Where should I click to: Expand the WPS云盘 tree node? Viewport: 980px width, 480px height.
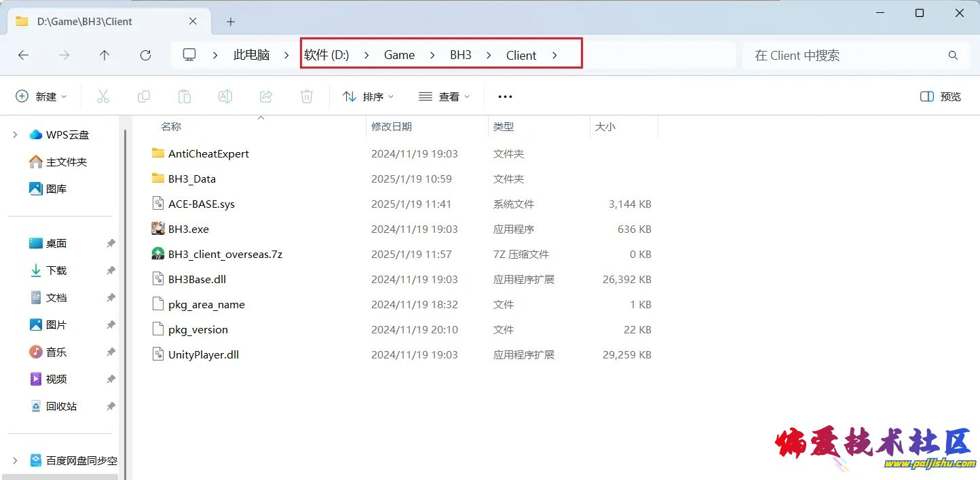coord(15,134)
